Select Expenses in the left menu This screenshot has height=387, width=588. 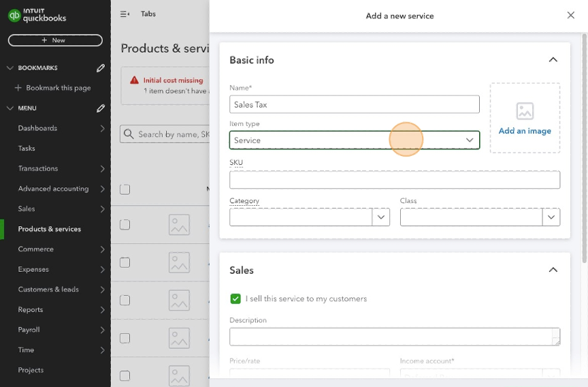coord(33,269)
